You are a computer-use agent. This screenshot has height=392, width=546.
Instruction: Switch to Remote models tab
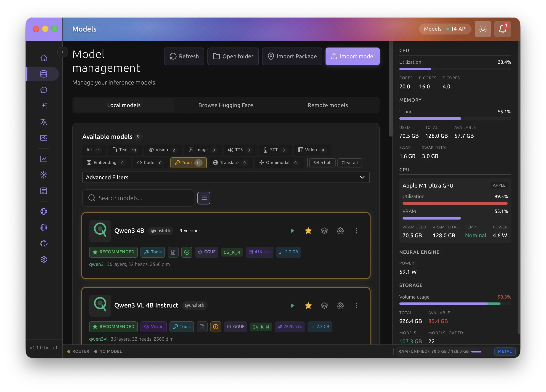327,105
